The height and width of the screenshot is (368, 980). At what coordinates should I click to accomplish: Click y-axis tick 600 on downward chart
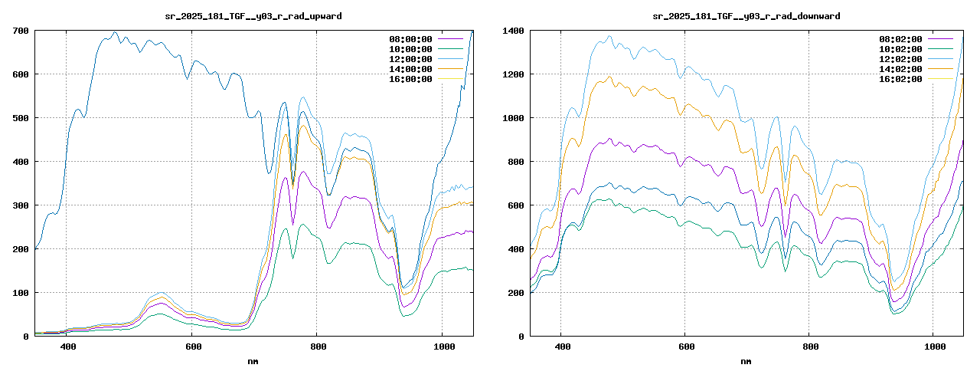point(516,205)
